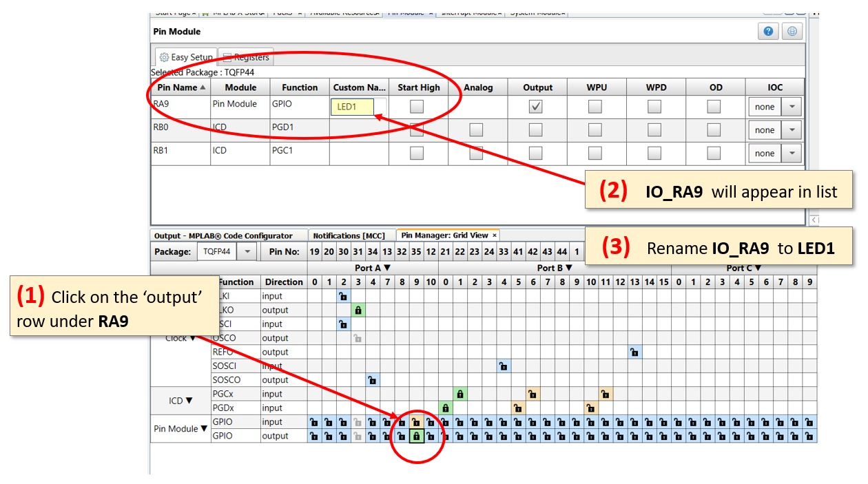Enable the WPU checkbox for RA9
This screenshot has height=484, width=868.
tap(595, 107)
